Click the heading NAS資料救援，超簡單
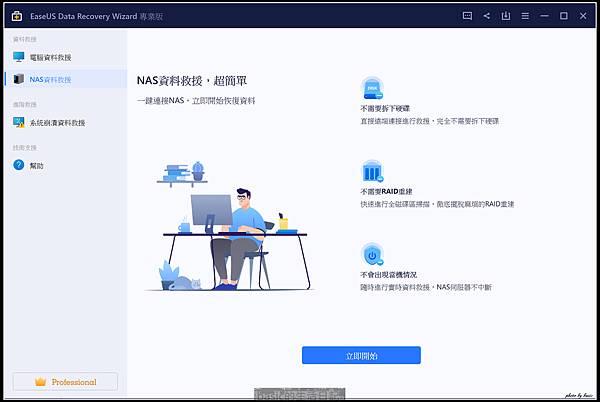The image size is (600, 402). click(192, 81)
